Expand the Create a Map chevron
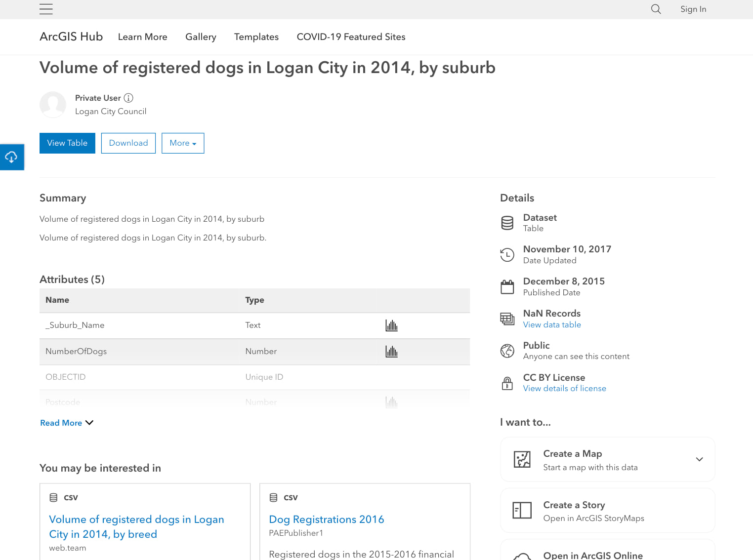This screenshot has width=753, height=560. point(699,459)
